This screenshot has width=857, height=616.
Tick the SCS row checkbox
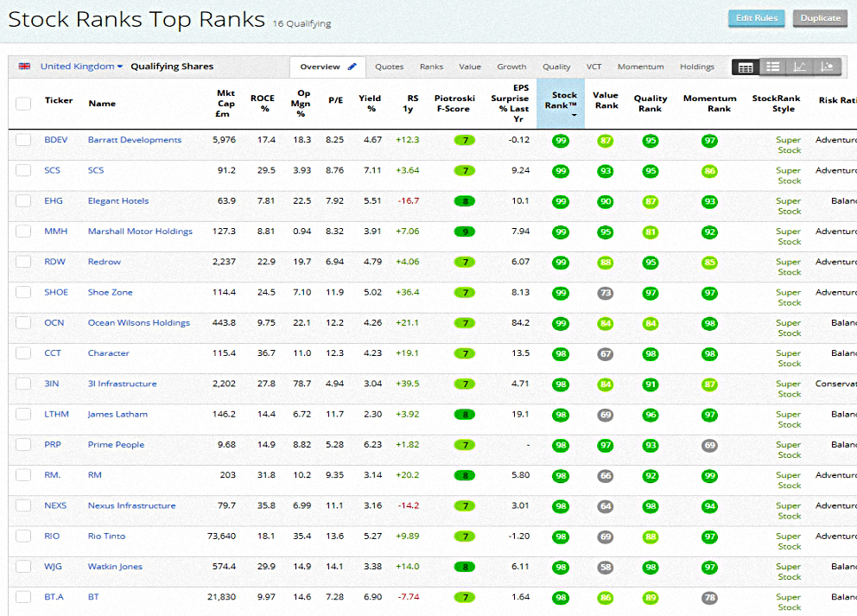coord(23,170)
